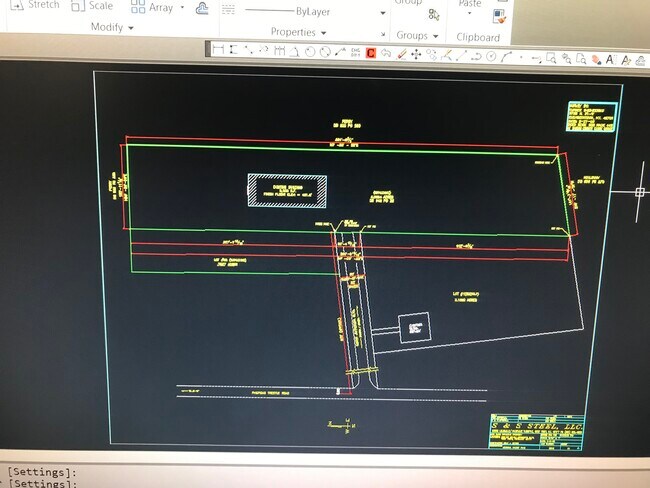Image resolution: width=650 pixels, height=488 pixels.
Task: Expand the Groups panel
Action: [417, 35]
